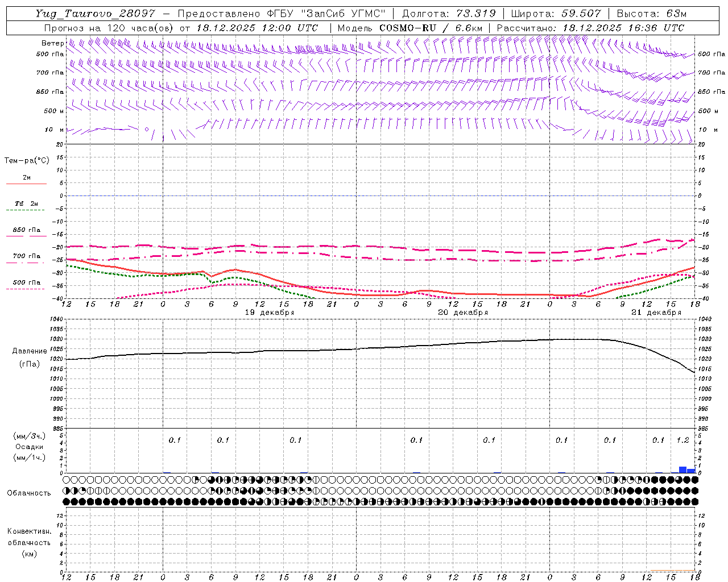Image resolution: width=728 pixels, height=582 pixels.
Task: Click the Ветер section label
Action: tap(53, 43)
